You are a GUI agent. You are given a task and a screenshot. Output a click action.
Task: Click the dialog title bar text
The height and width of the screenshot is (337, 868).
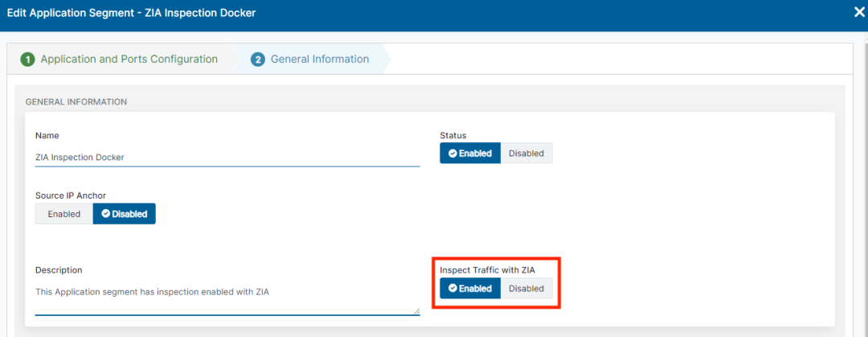132,13
